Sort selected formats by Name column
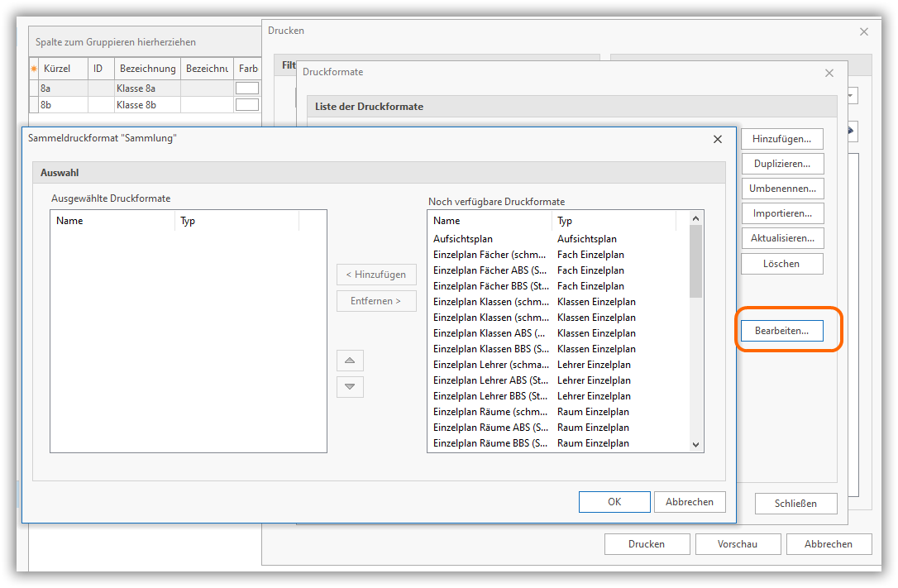This screenshot has width=898, height=588. pyautogui.click(x=112, y=221)
